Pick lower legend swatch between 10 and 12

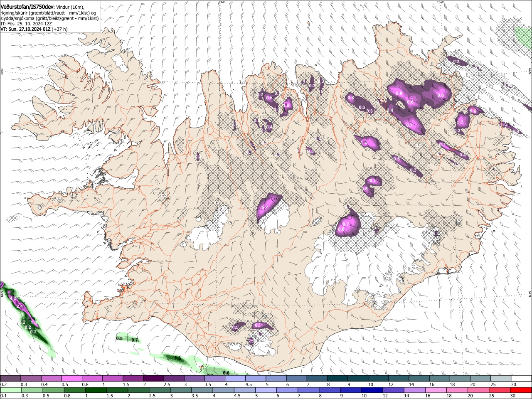372,390
